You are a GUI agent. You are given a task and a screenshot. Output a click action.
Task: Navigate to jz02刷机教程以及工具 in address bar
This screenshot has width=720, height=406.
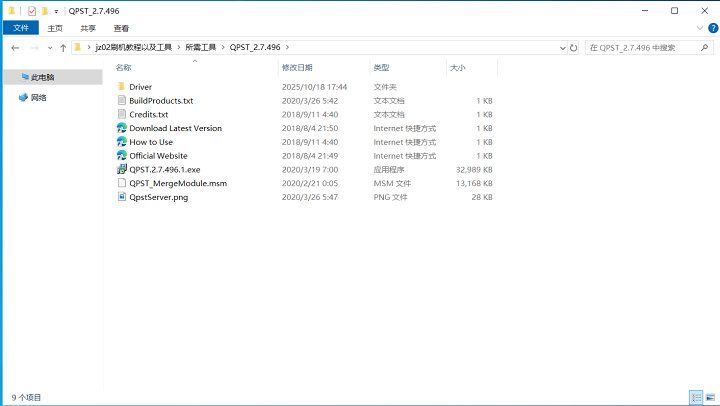[133, 47]
